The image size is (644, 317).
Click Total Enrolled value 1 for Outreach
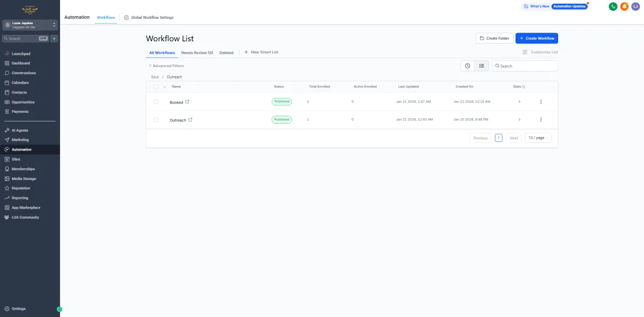308,119
